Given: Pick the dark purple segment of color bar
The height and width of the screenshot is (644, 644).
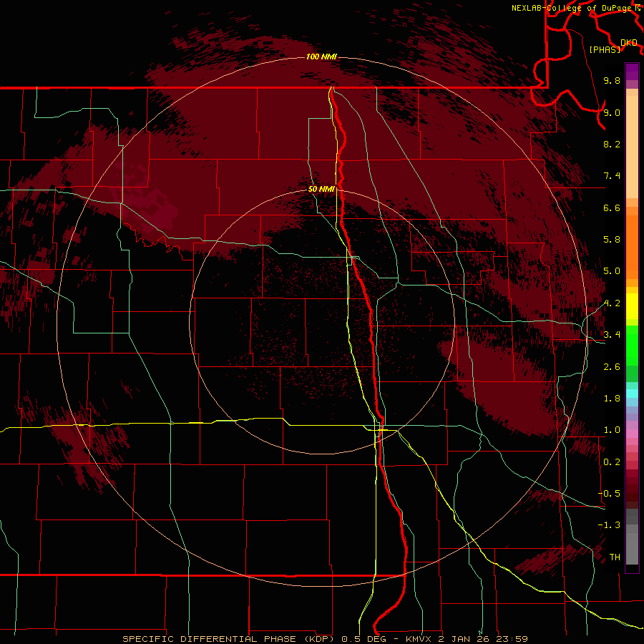Looking at the screenshot, I should pos(632,72).
